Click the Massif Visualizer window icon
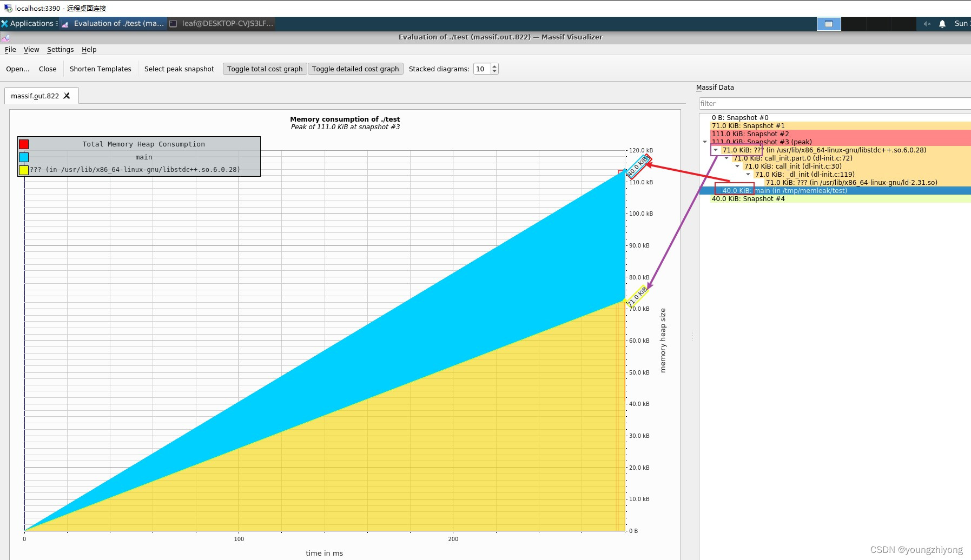 (x=5, y=37)
